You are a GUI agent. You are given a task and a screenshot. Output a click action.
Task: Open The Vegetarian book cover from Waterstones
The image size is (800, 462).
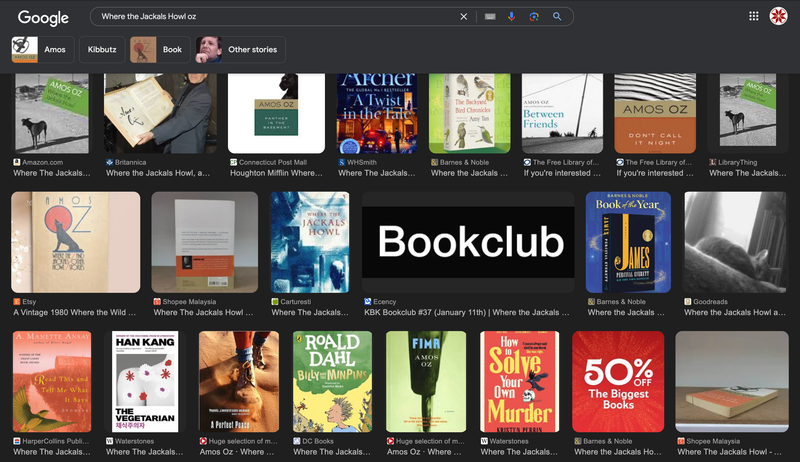click(x=145, y=381)
